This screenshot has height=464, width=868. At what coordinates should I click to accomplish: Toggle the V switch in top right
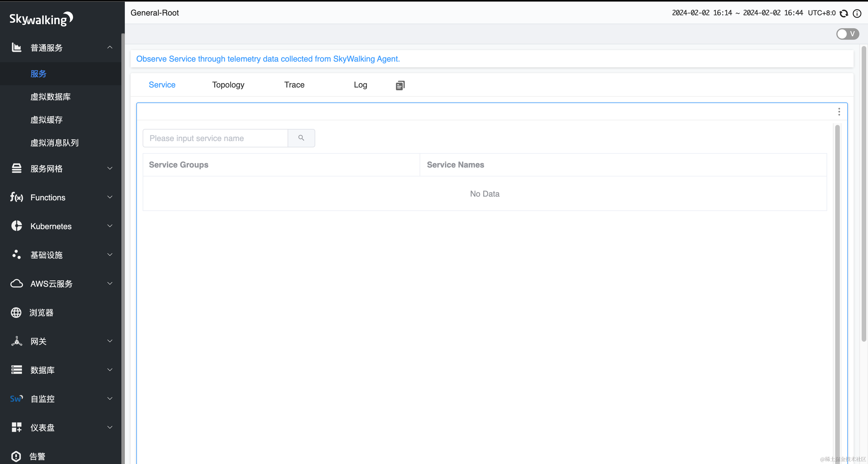click(848, 34)
